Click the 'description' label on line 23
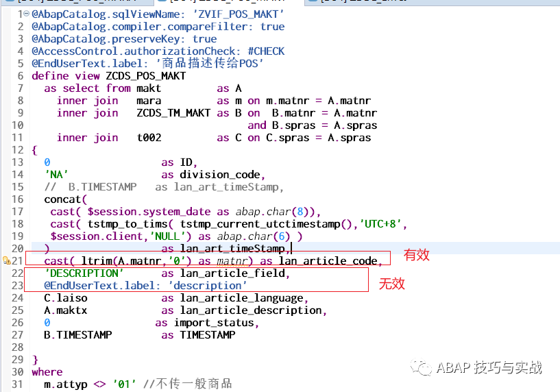The height and width of the screenshot is (392, 560). click(208, 286)
